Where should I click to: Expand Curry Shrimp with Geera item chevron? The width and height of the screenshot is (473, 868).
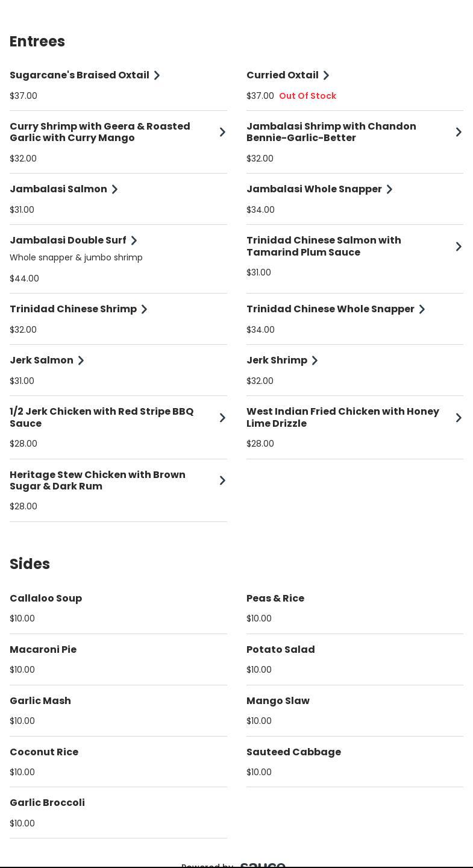coord(222,132)
